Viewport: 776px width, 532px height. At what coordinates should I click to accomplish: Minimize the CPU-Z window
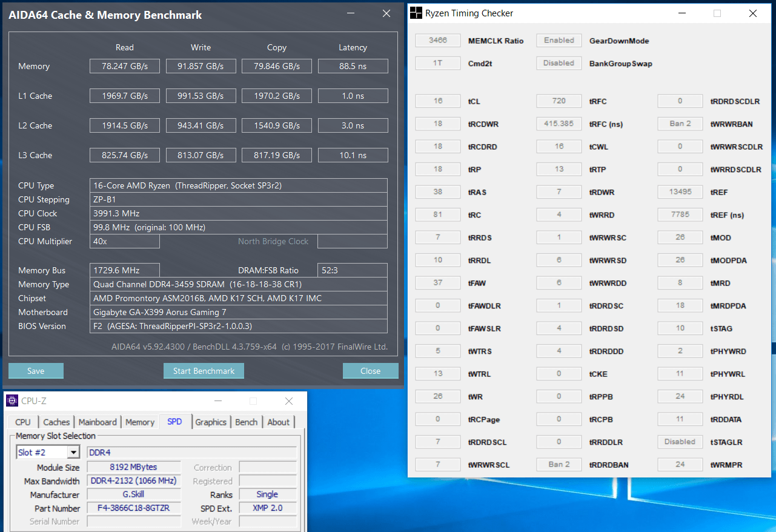click(217, 401)
